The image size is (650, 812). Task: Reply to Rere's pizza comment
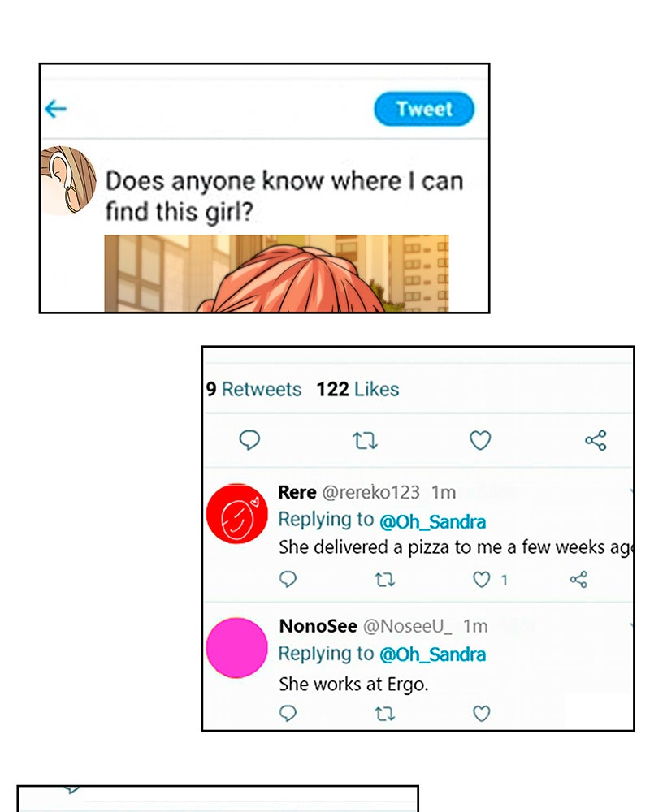tap(288, 579)
